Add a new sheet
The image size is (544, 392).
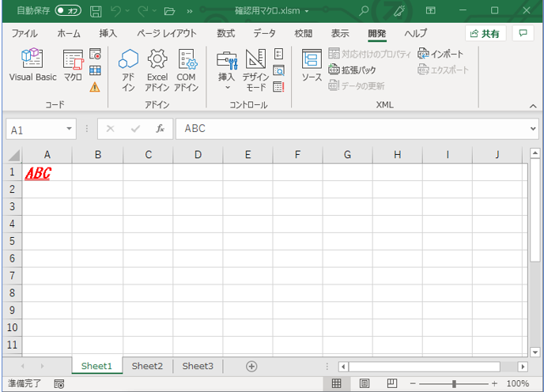point(251,367)
